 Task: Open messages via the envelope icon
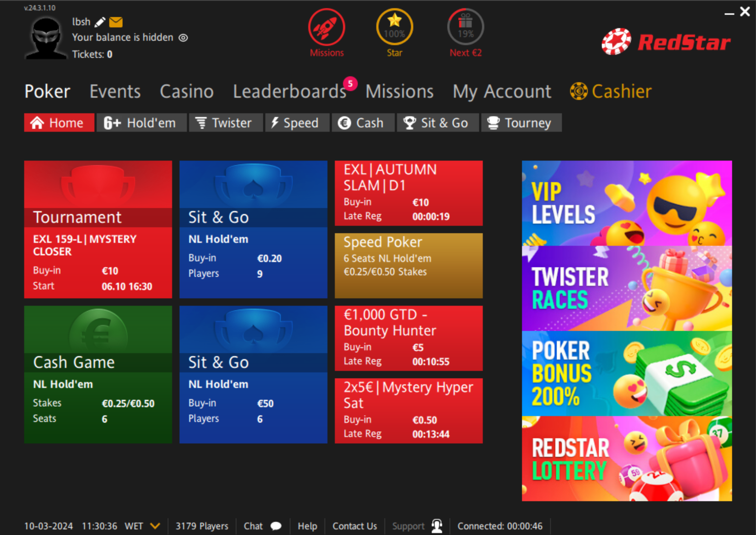[116, 22]
